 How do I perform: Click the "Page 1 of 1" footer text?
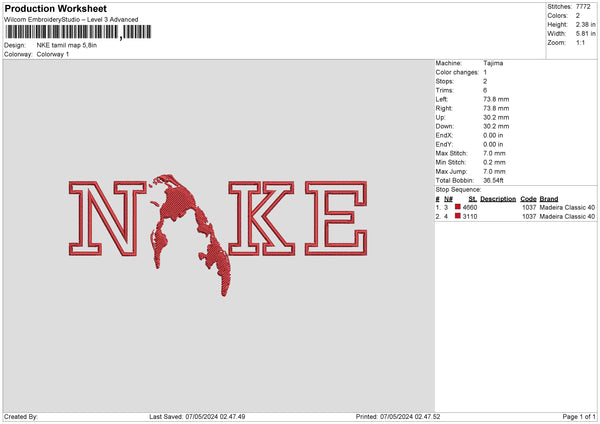tap(579, 417)
